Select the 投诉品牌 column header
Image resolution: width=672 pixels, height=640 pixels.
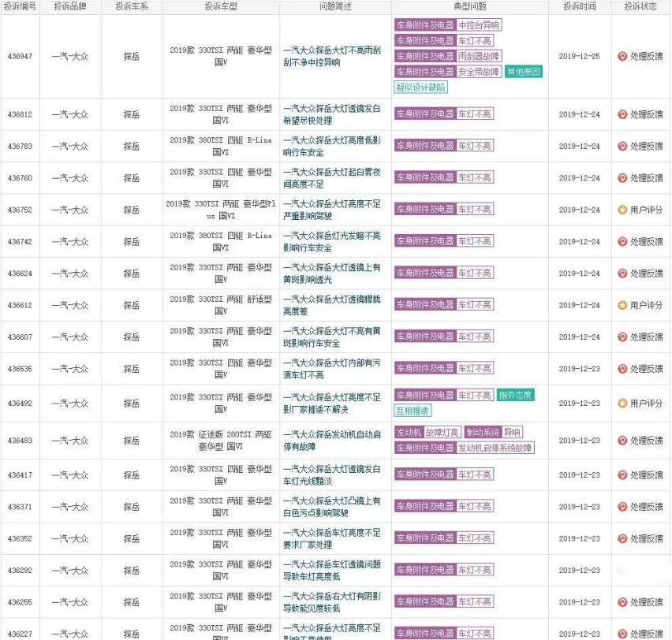(x=70, y=6)
